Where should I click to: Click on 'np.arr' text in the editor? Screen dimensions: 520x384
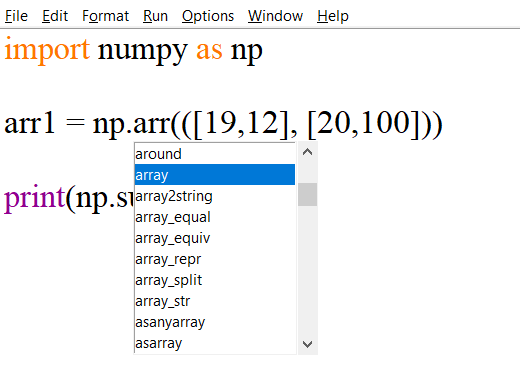(x=131, y=125)
